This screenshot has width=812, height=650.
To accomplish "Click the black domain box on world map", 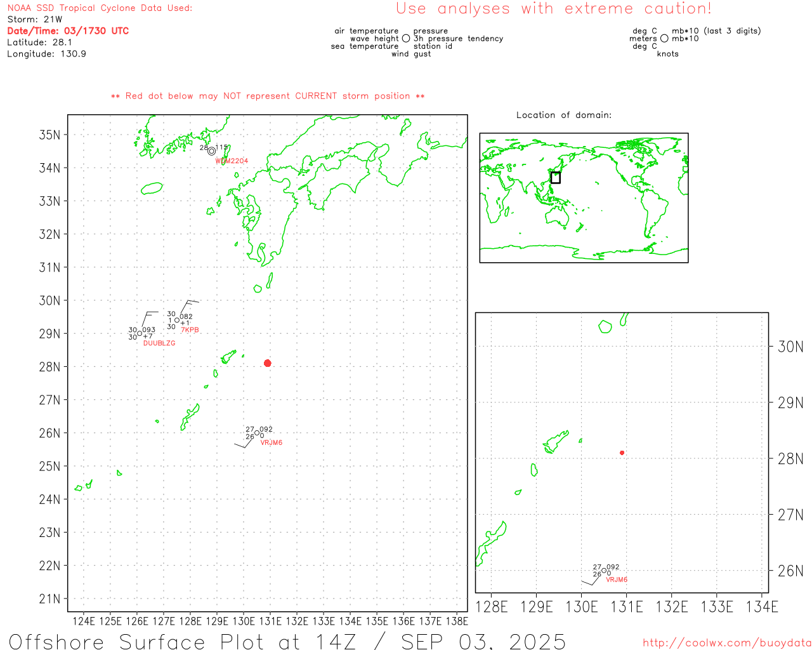I will pyautogui.click(x=555, y=178).
